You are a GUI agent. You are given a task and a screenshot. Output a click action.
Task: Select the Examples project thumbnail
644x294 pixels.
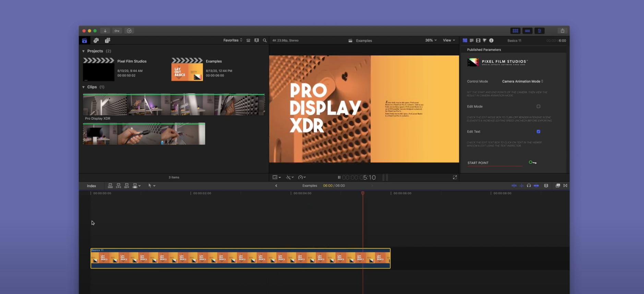pos(187,70)
